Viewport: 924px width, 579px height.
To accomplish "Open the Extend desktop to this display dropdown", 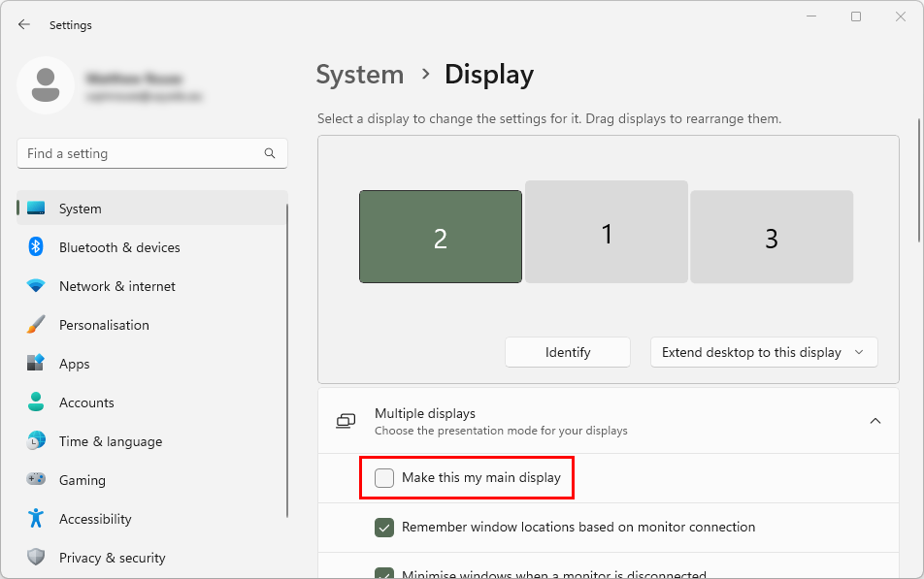I will 763,352.
